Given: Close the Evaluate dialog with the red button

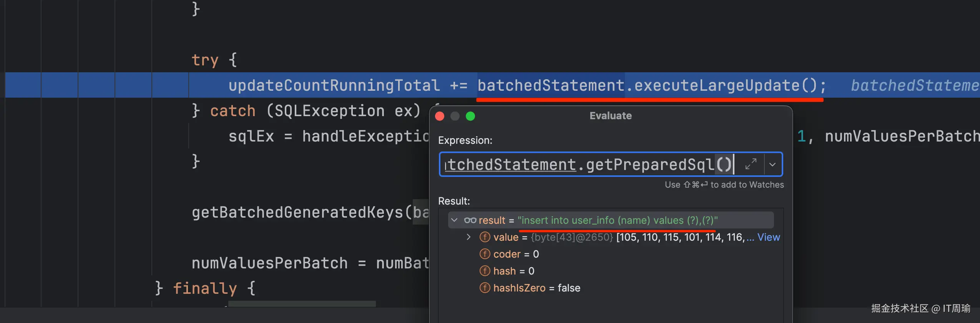Looking at the screenshot, I should click(x=440, y=116).
